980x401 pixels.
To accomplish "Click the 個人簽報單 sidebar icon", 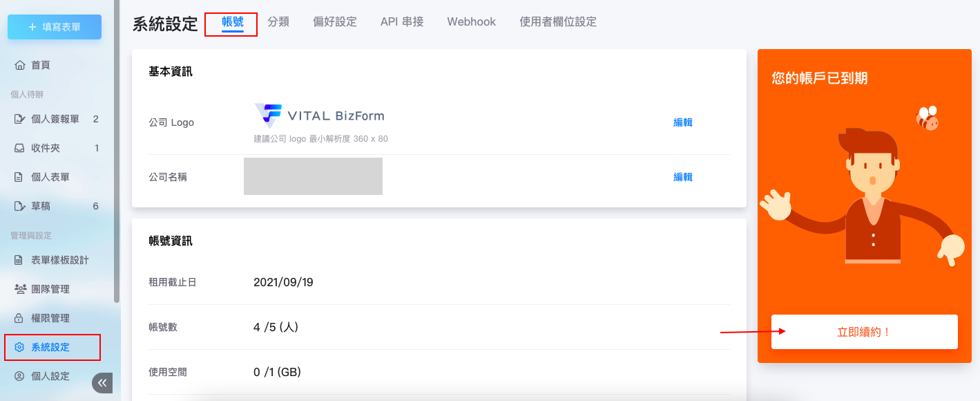I will (20, 119).
